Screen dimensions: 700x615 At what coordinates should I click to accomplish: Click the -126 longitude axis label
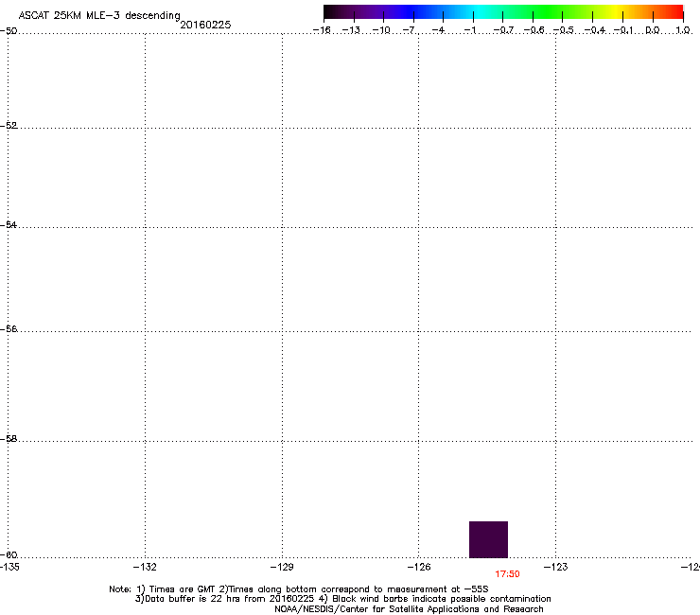coord(419,567)
